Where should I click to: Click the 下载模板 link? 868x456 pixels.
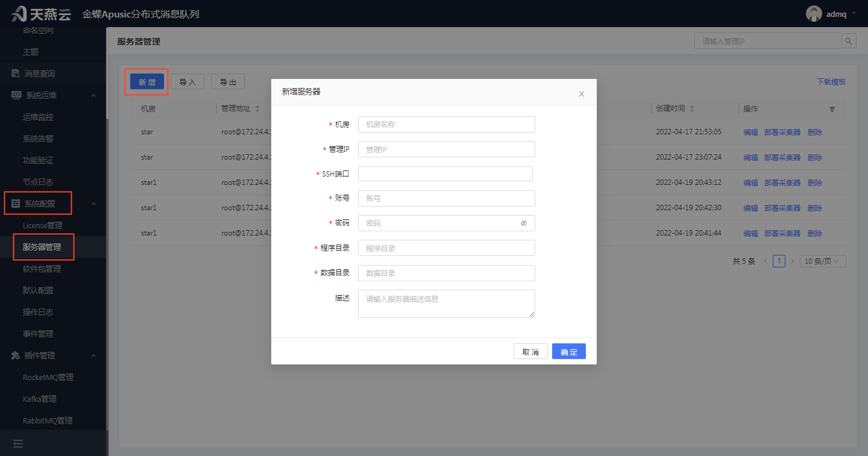[831, 82]
